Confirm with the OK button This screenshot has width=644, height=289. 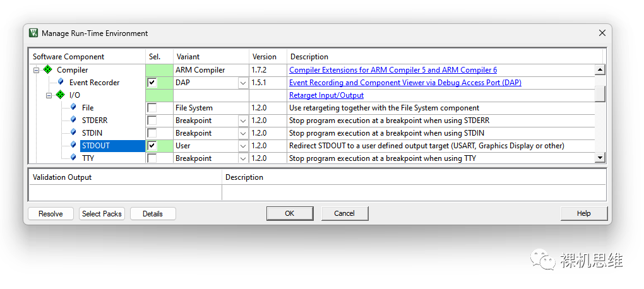point(290,213)
